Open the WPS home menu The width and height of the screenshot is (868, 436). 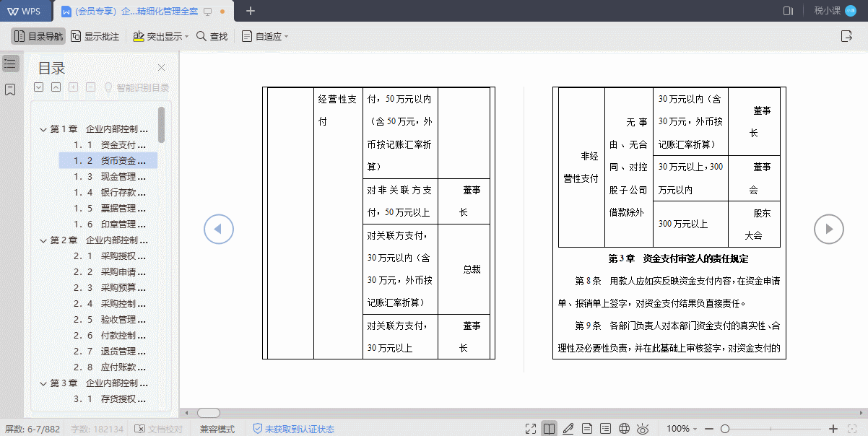point(25,11)
